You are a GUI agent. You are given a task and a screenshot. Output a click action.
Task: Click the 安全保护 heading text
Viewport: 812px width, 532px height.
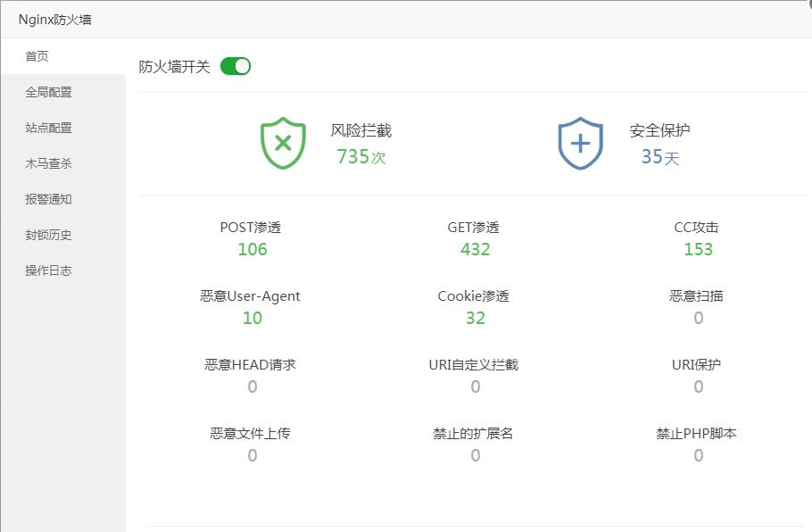(x=659, y=130)
